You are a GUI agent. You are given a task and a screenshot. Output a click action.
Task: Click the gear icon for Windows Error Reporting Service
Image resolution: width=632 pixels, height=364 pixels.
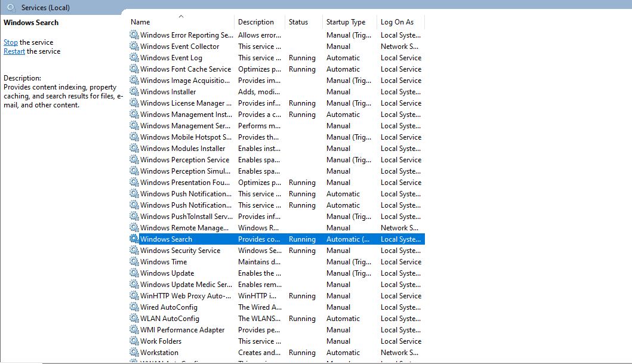[x=134, y=35]
